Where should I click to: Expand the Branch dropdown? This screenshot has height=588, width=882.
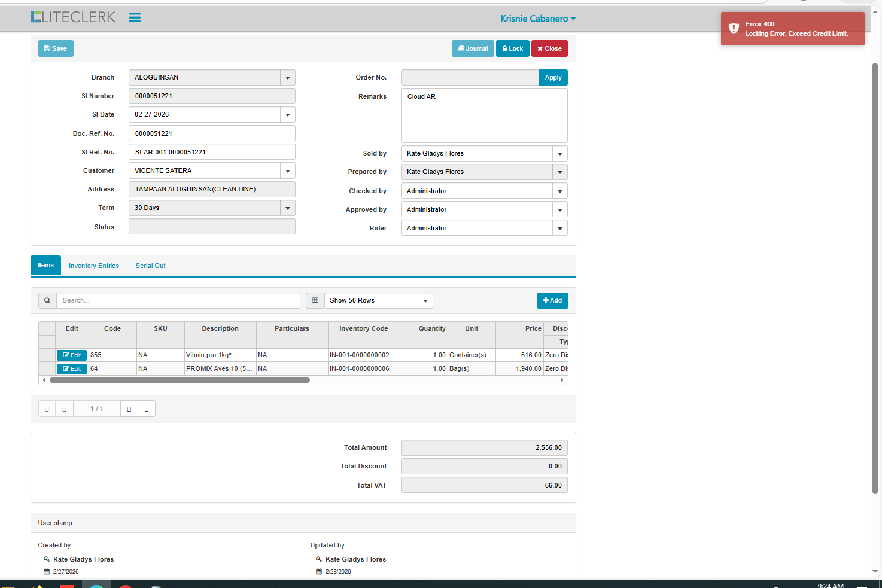[288, 78]
